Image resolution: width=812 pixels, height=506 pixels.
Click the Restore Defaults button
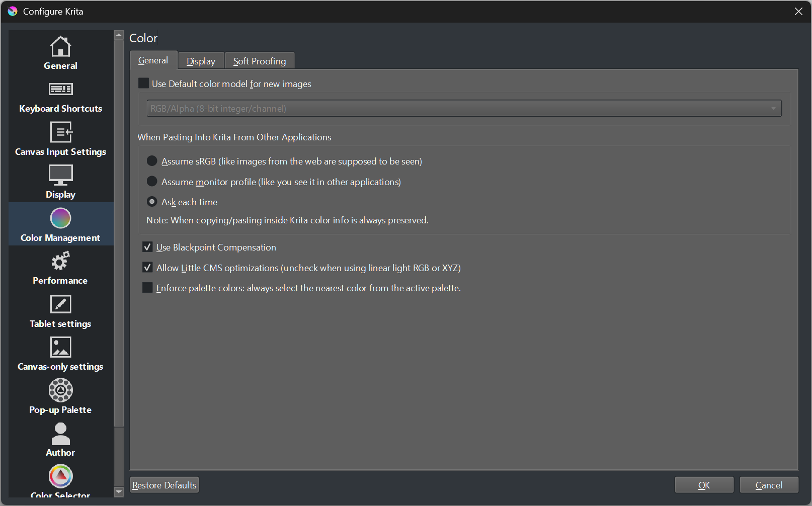click(x=165, y=485)
